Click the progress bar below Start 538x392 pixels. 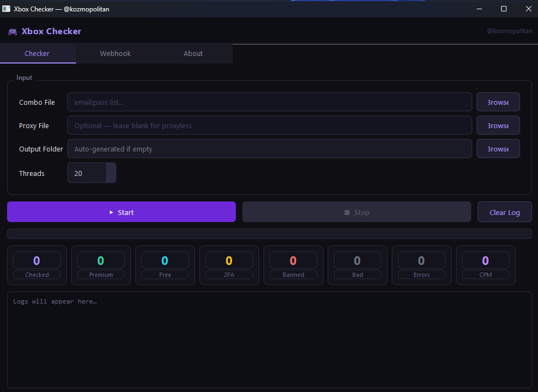(x=270, y=233)
